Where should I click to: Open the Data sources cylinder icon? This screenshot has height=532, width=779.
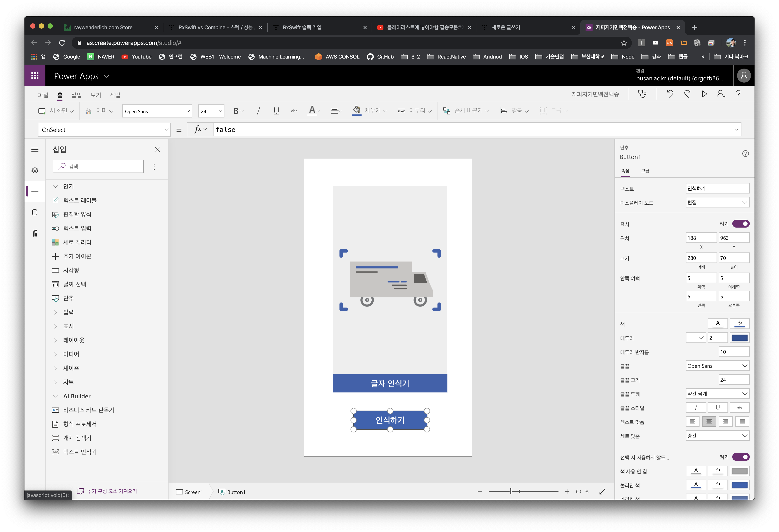tap(35, 212)
